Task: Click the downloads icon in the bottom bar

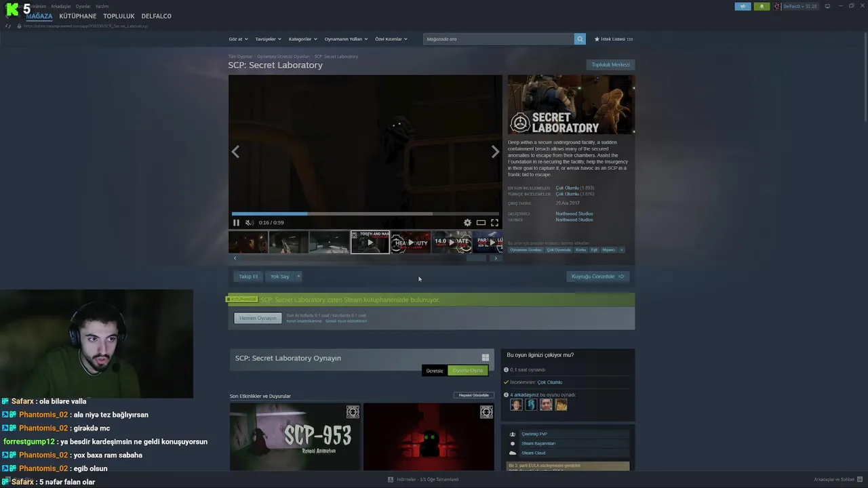Action: 391,479
